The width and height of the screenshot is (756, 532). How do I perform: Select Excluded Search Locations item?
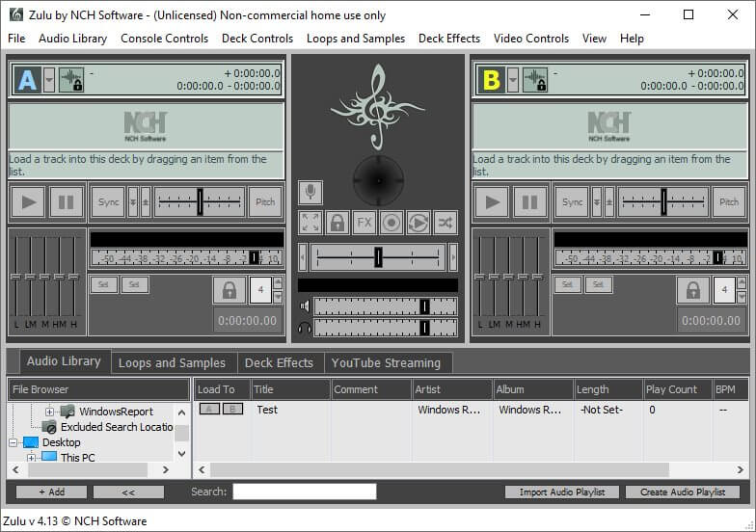coord(117,427)
